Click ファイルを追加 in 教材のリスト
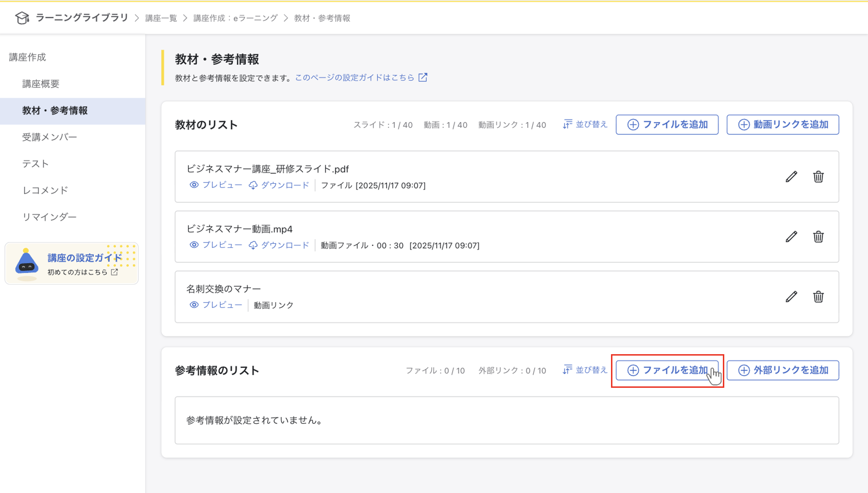 pos(667,124)
